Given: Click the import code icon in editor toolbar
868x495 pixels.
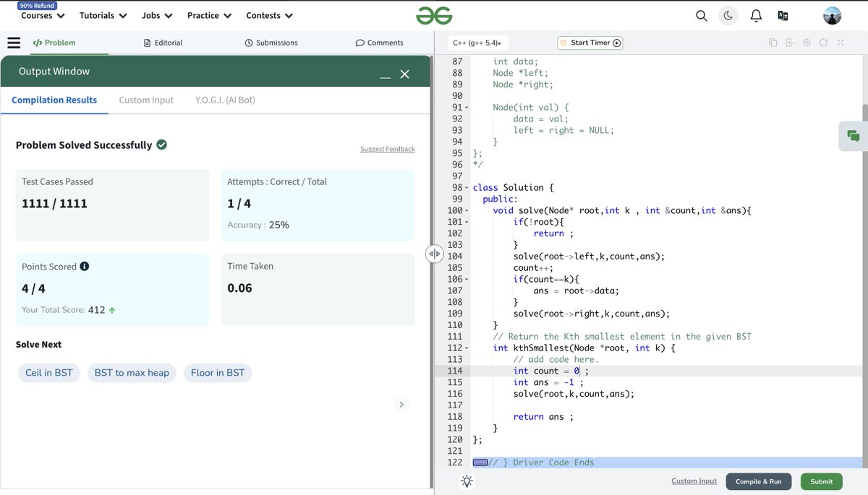Looking at the screenshot, I should point(789,43).
